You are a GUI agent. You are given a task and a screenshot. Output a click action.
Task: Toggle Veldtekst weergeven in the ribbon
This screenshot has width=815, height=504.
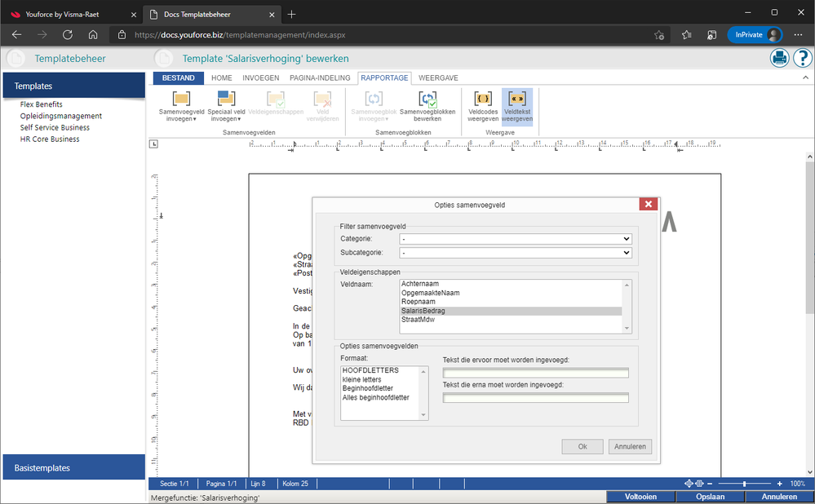(517, 99)
